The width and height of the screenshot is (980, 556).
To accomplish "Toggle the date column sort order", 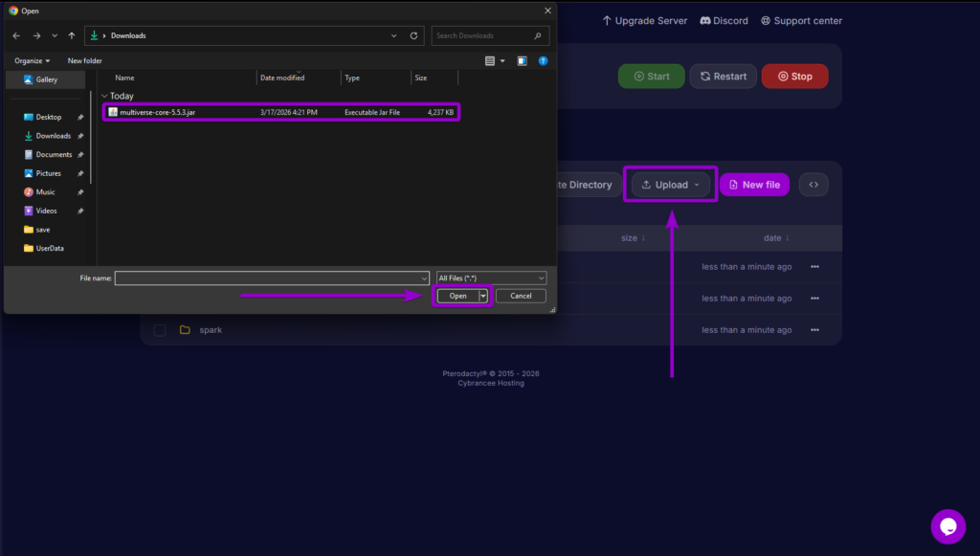I will point(776,237).
